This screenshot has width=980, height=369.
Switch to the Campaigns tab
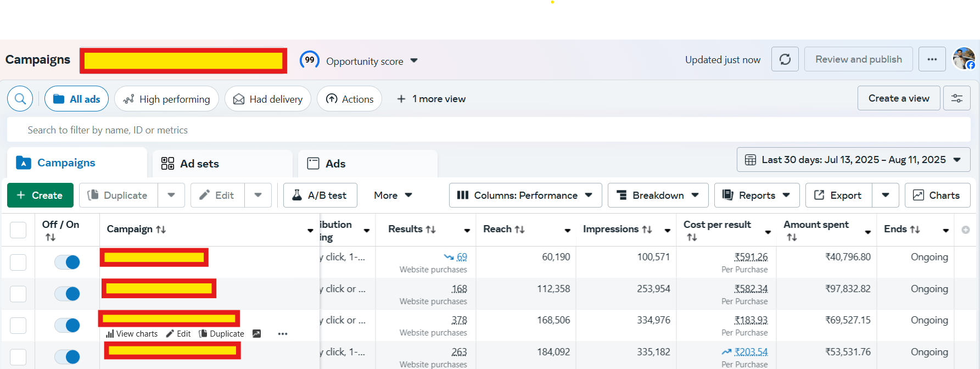[x=77, y=163]
